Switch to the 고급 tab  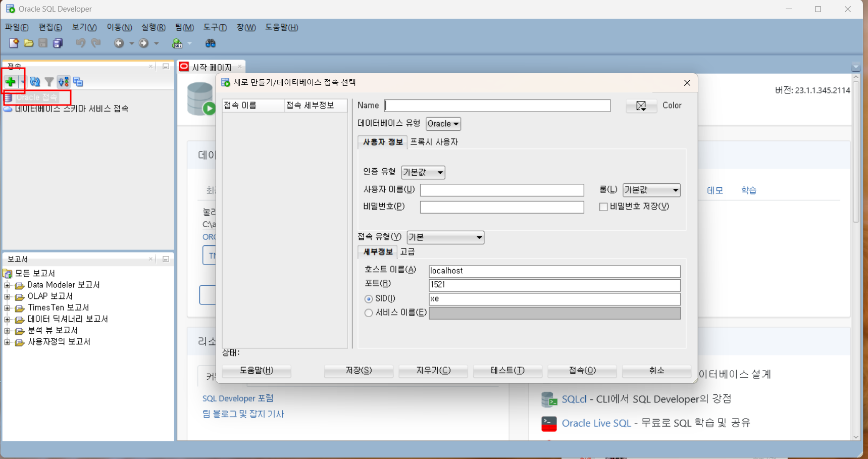click(x=407, y=251)
